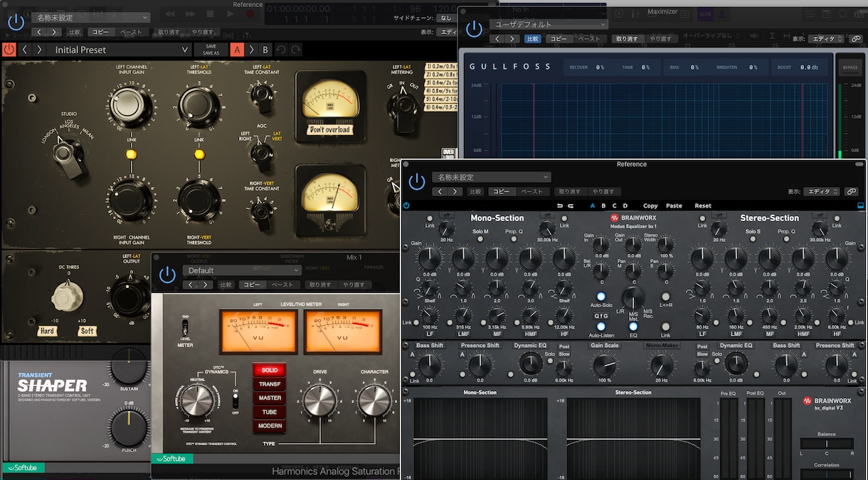
Task: Open the 名称未設定 preset dropdown in the Brainworx window
Action: (491, 177)
